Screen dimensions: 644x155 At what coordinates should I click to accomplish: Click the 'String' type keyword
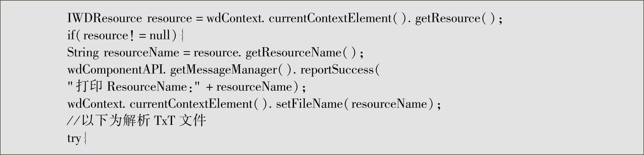tap(83, 52)
